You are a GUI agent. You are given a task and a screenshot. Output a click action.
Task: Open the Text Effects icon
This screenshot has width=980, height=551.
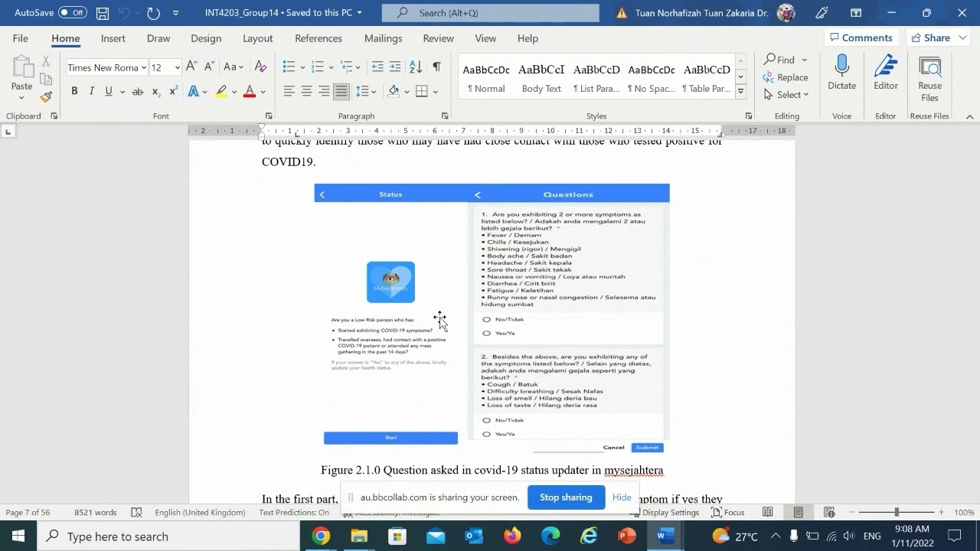(x=193, y=91)
